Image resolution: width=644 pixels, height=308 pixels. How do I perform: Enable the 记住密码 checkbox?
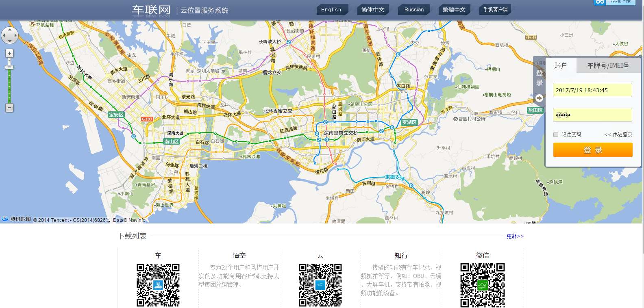556,134
